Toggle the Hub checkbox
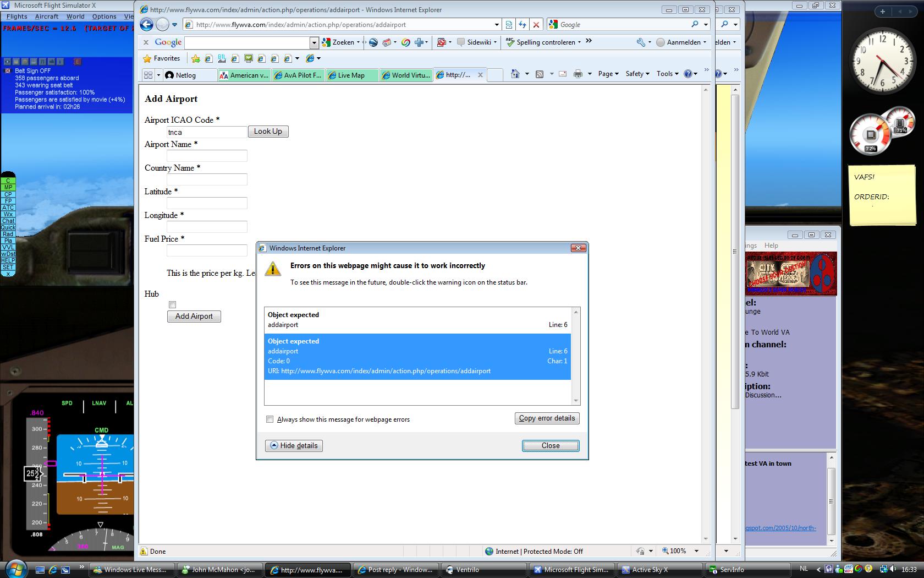The image size is (924, 578). [x=172, y=304]
